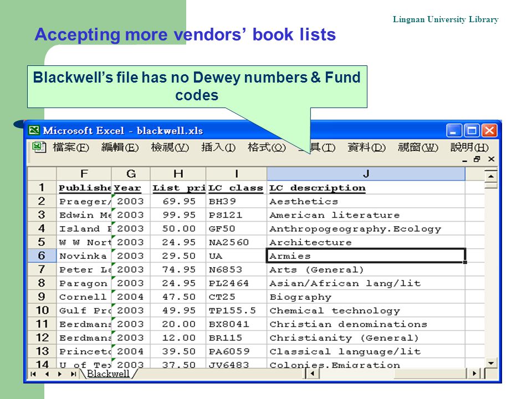
Task: Click the 'LC description' header cell
Action: pyautogui.click(x=366, y=188)
